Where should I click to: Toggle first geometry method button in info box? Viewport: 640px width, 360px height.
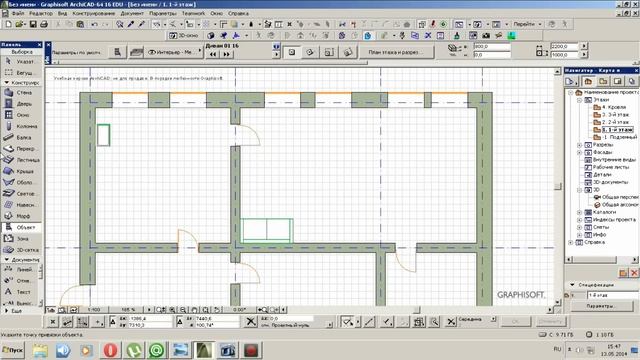click(292, 52)
